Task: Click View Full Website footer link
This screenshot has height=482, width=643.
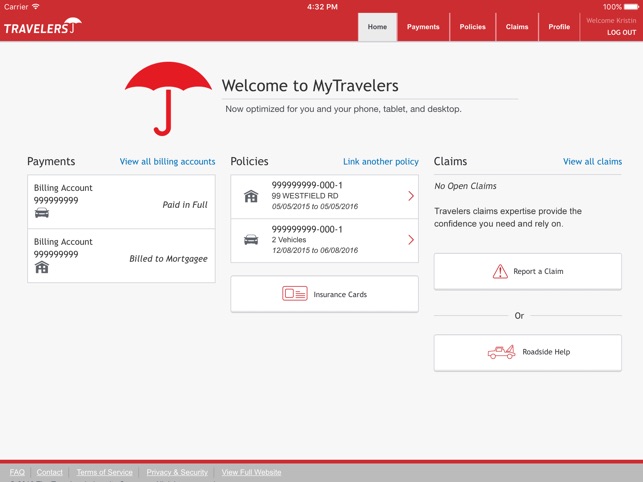Action: [251, 472]
